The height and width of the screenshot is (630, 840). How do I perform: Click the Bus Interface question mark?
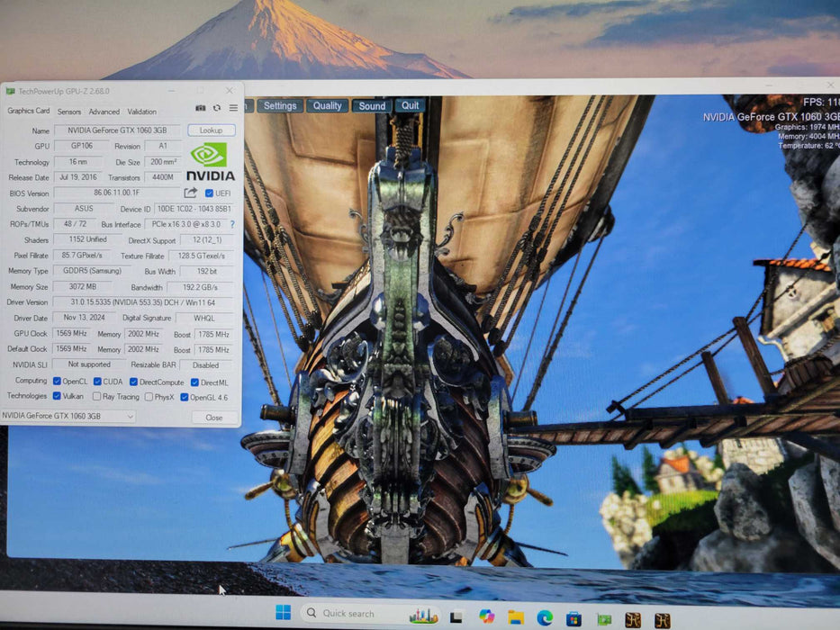coord(232,224)
